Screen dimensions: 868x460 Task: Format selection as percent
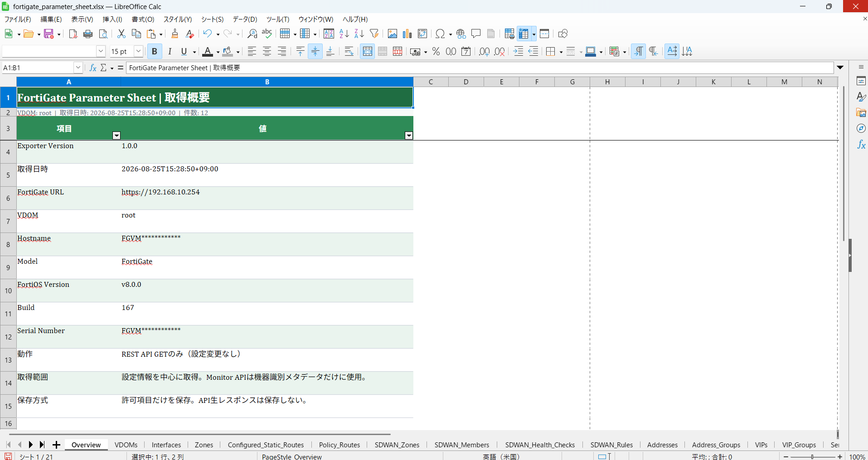click(436, 52)
